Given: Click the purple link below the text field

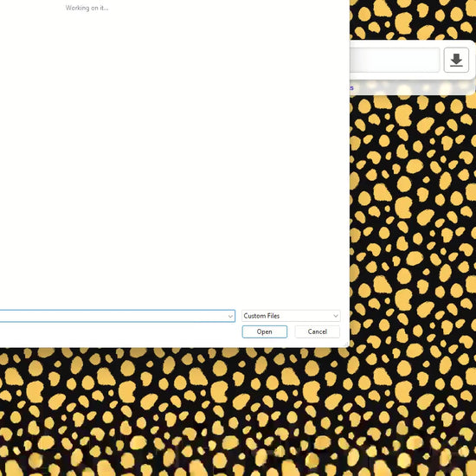Looking at the screenshot, I should click(x=351, y=87).
